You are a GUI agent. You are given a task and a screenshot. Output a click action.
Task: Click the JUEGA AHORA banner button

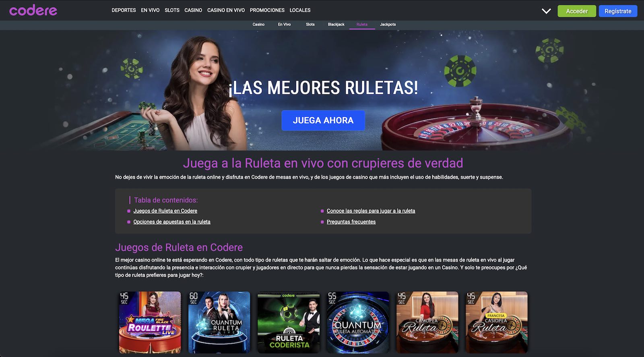point(323,120)
